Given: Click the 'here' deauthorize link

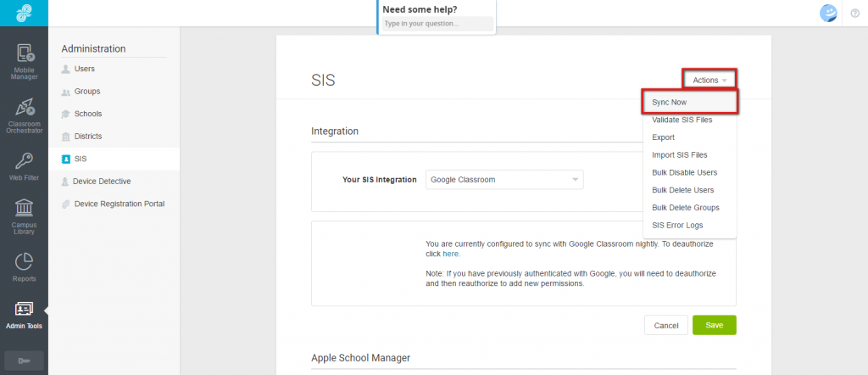Looking at the screenshot, I should 451,254.
